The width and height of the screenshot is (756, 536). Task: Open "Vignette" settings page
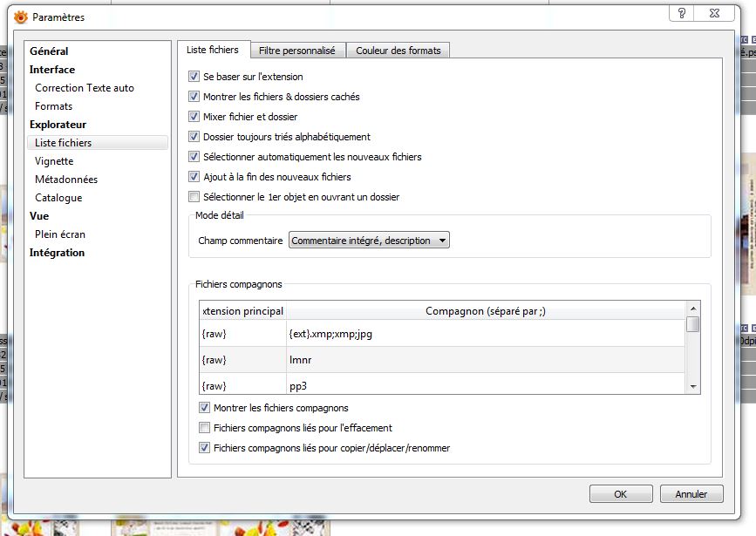pos(54,161)
